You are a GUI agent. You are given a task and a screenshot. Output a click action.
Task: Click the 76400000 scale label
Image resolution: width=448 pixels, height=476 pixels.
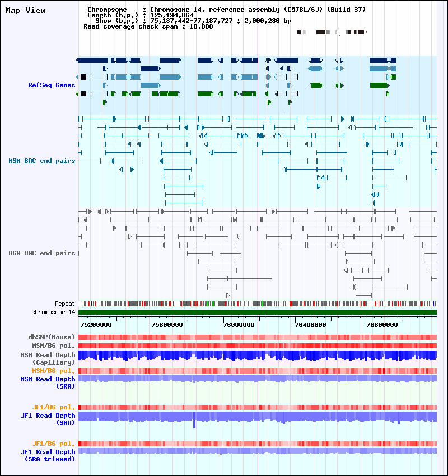[310, 324]
